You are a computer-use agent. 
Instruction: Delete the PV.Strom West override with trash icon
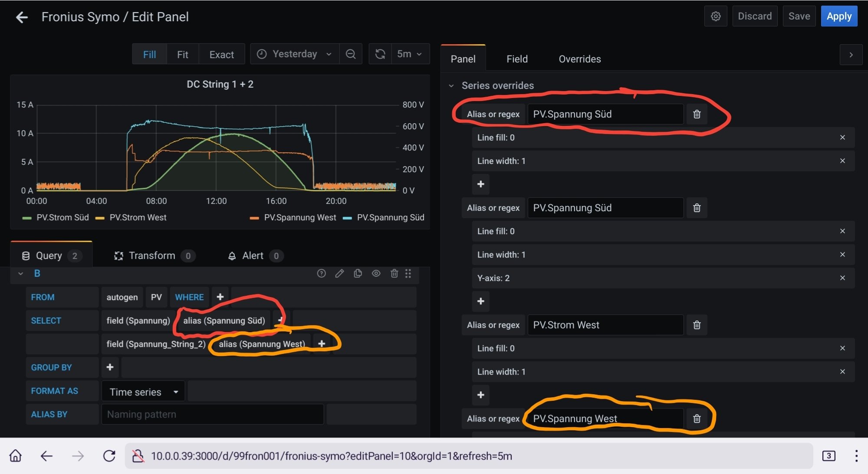click(697, 325)
